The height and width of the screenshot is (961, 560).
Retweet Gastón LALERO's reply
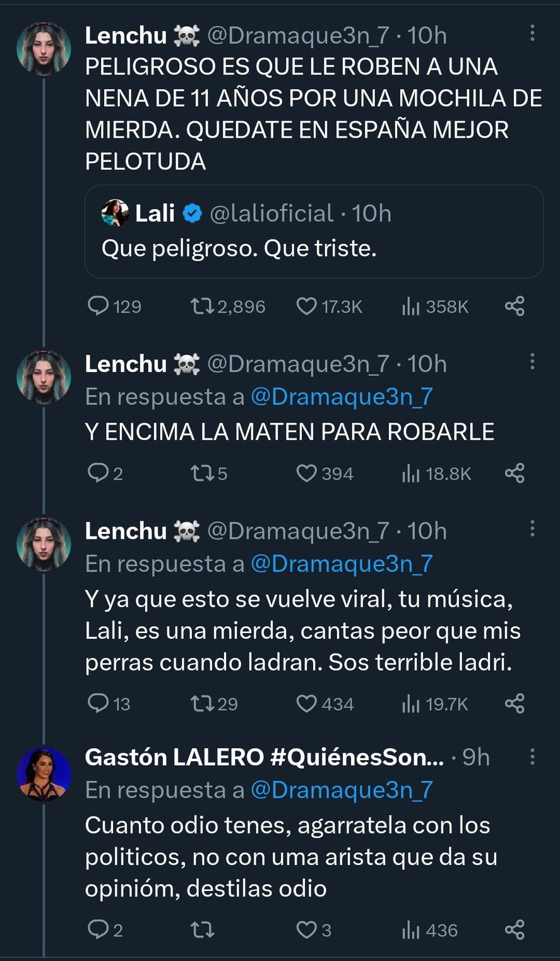pos(201,929)
